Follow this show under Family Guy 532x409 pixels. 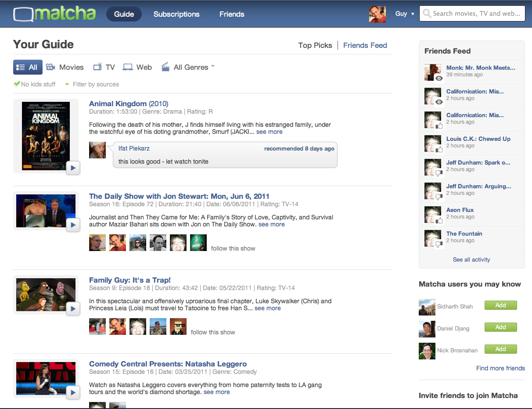(213, 332)
